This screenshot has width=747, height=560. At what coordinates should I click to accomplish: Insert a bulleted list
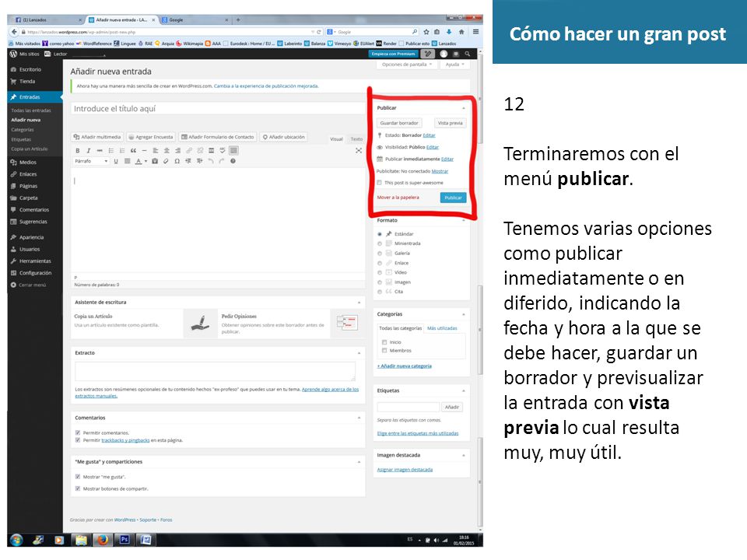[111, 150]
